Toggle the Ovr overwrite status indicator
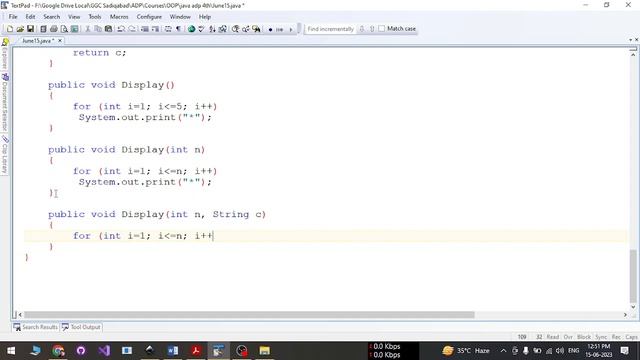The height and width of the screenshot is (360, 640). coord(568,337)
